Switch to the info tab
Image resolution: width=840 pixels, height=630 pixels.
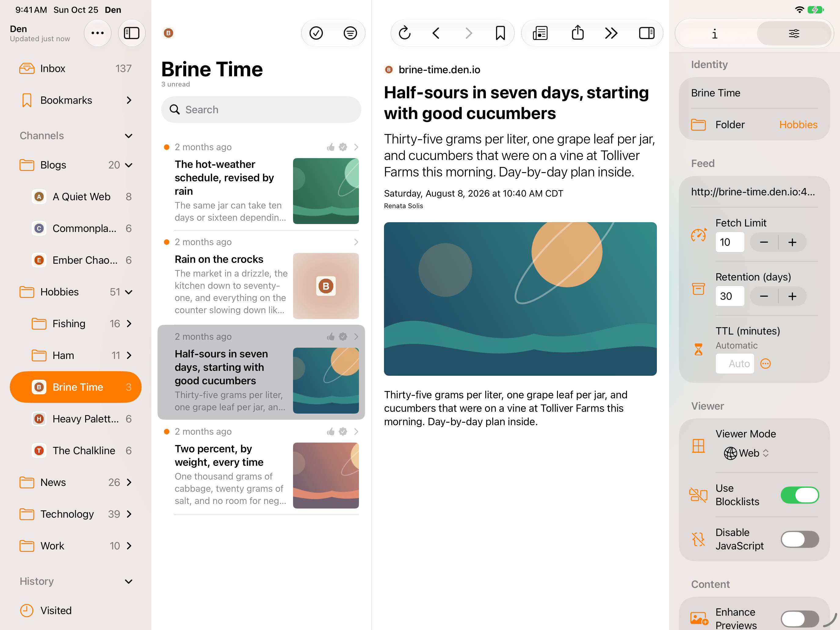[715, 34]
